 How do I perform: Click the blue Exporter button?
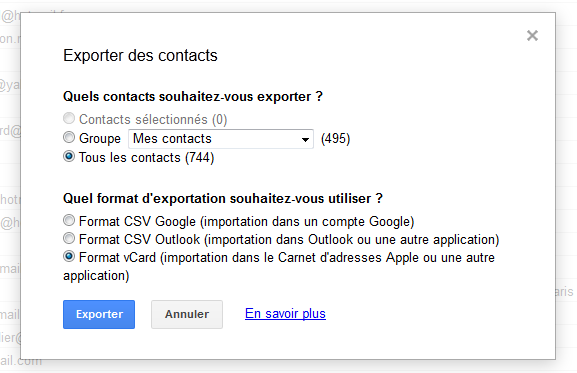point(99,315)
